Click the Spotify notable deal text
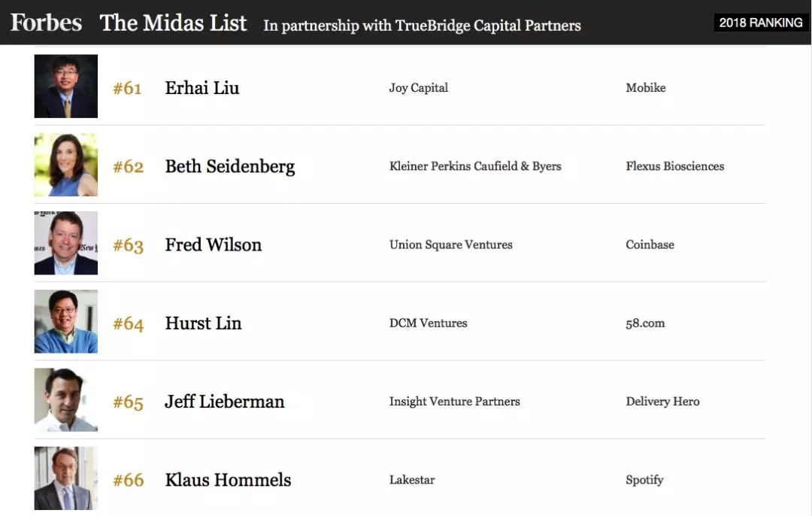The height and width of the screenshot is (516, 812). click(644, 480)
